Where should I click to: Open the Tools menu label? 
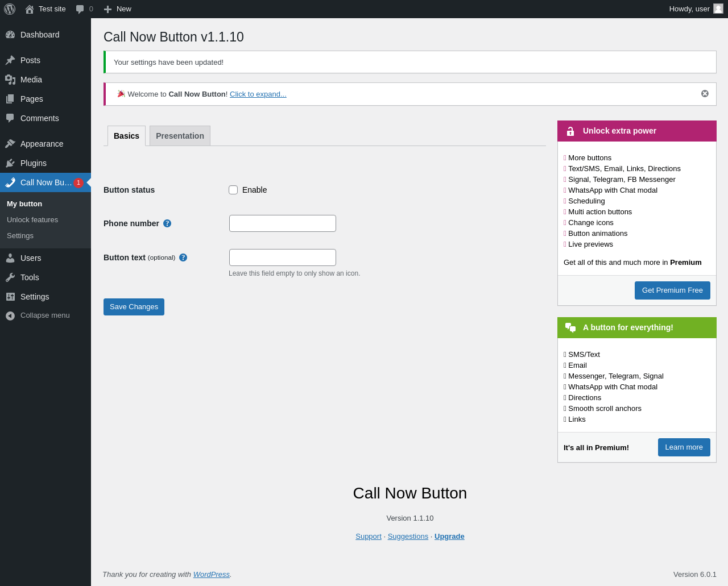[30, 277]
